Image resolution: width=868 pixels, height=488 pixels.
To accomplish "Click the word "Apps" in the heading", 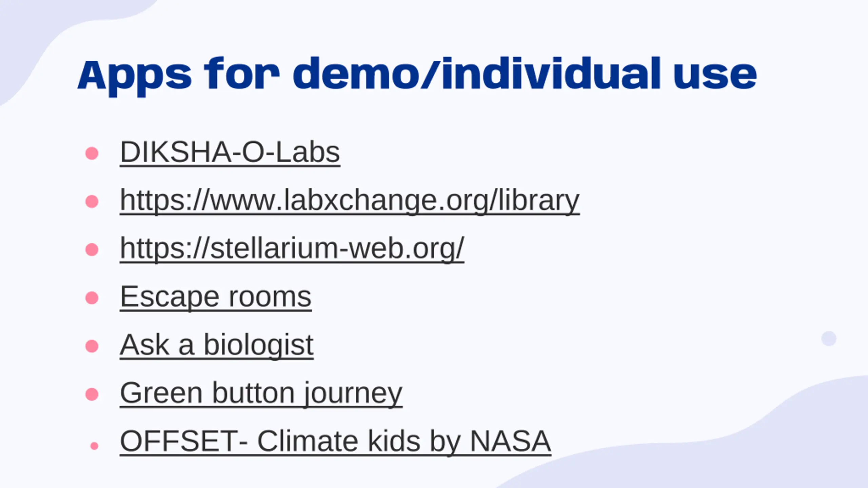I will [x=134, y=77].
